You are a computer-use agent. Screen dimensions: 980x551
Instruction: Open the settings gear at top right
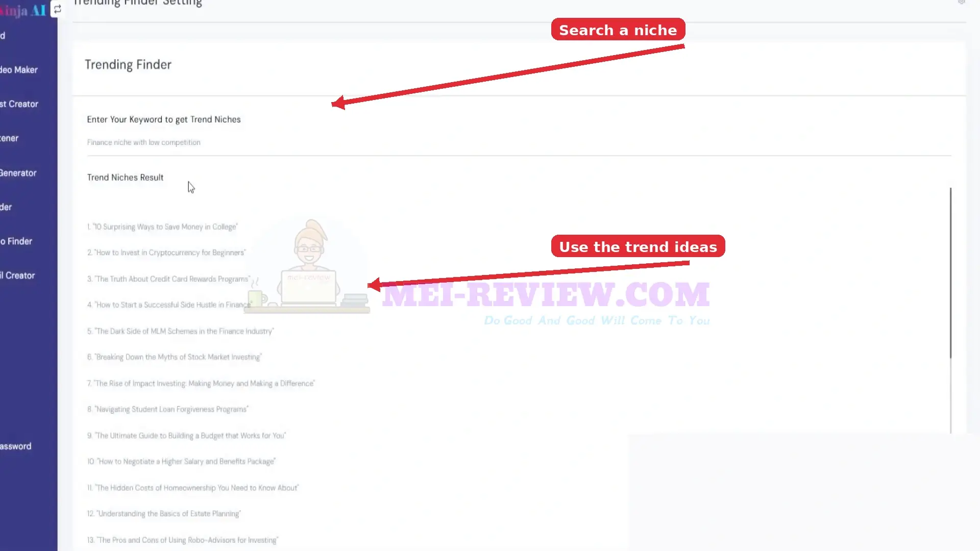coord(962,2)
